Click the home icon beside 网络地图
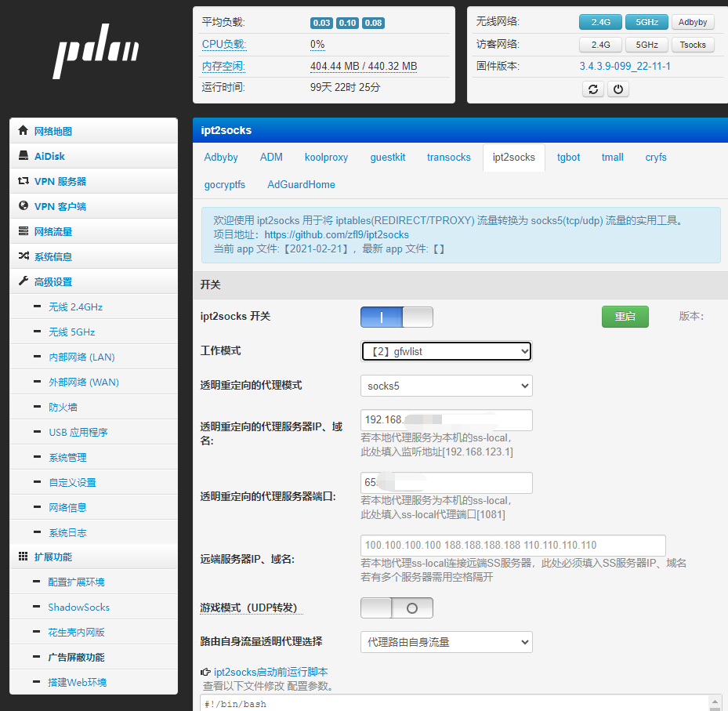 24,130
